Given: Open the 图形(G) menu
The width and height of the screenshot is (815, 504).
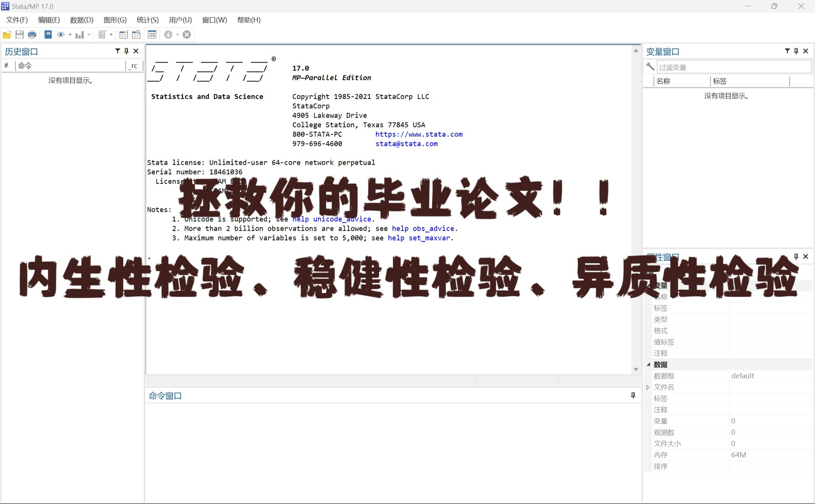Looking at the screenshot, I should [115, 20].
